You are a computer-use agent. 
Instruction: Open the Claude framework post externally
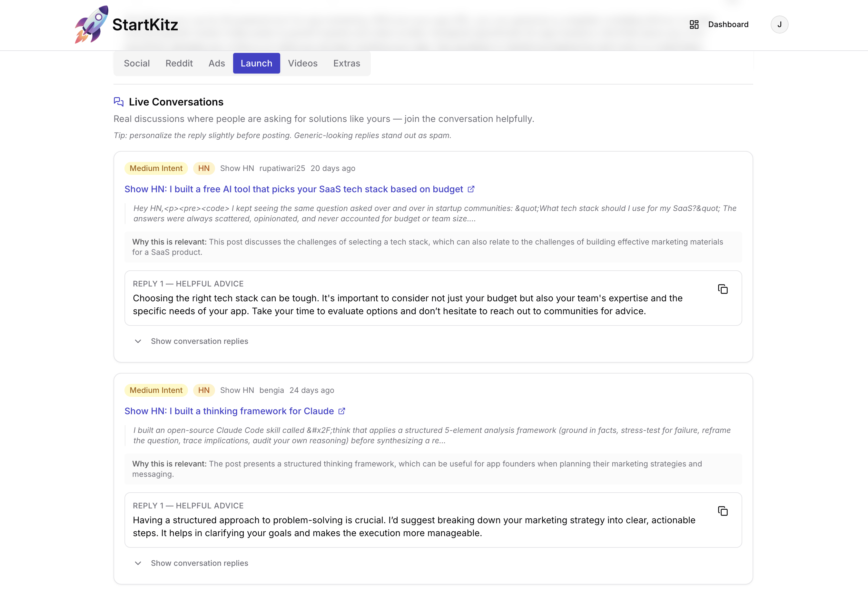341,411
